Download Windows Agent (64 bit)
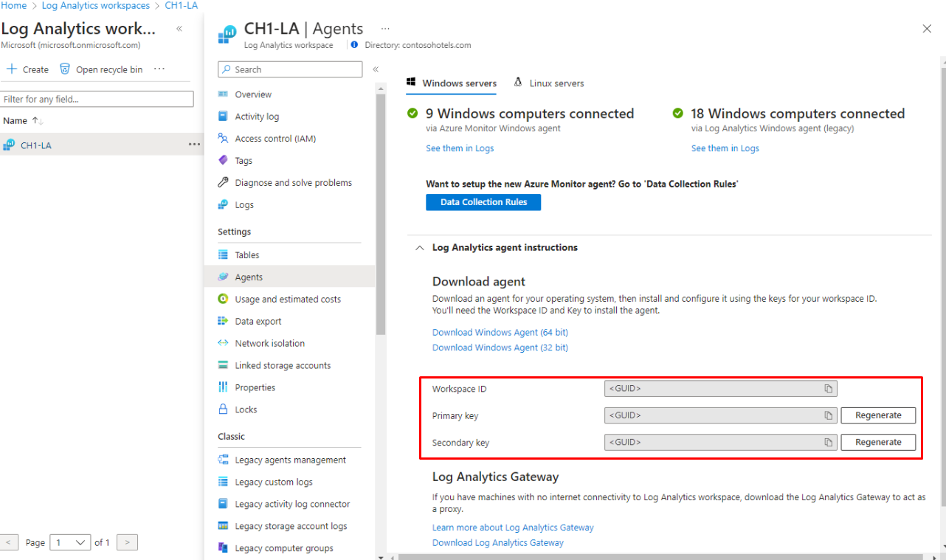This screenshot has width=946, height=560. pos(500,332)
